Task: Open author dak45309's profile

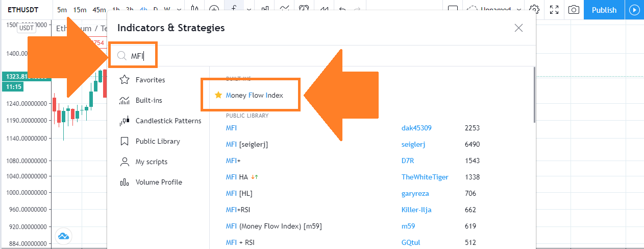Action: click(x=416, y=128)
